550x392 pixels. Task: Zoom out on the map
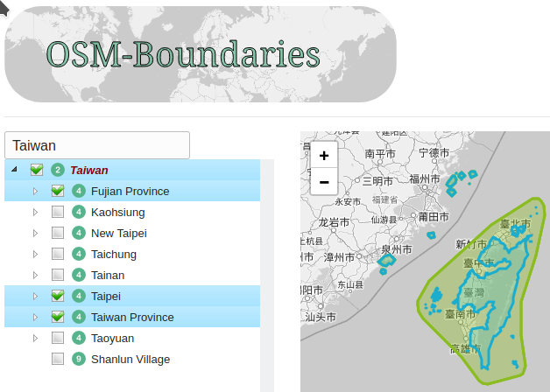tap(324, 182)
